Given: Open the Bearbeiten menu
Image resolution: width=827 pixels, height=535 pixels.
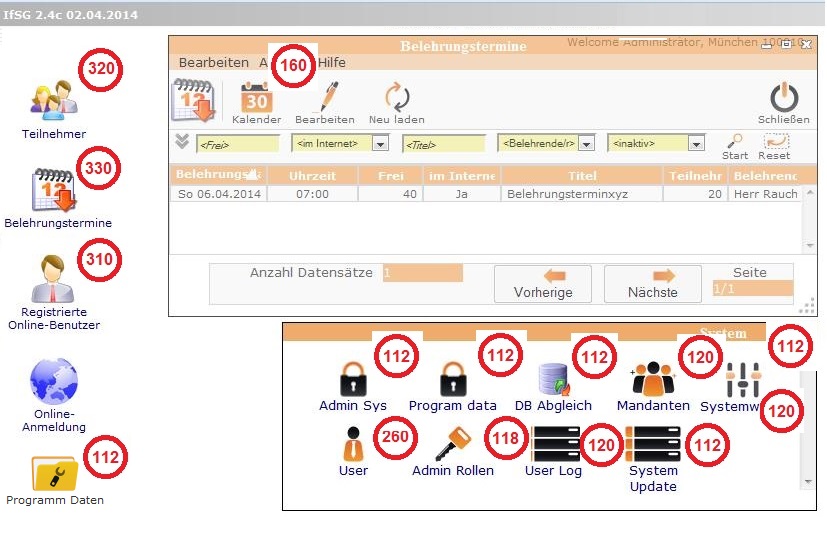Looking at the screenshot, I should [x=213, y=62].
